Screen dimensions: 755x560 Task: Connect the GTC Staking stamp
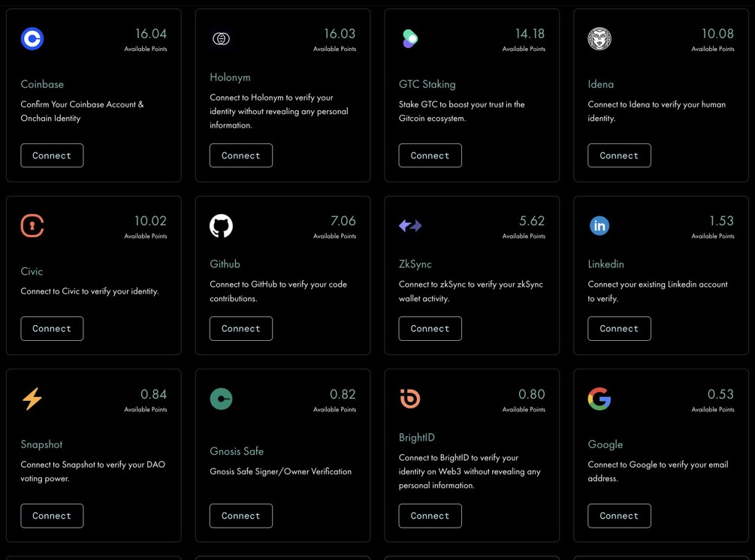[430, 155]
